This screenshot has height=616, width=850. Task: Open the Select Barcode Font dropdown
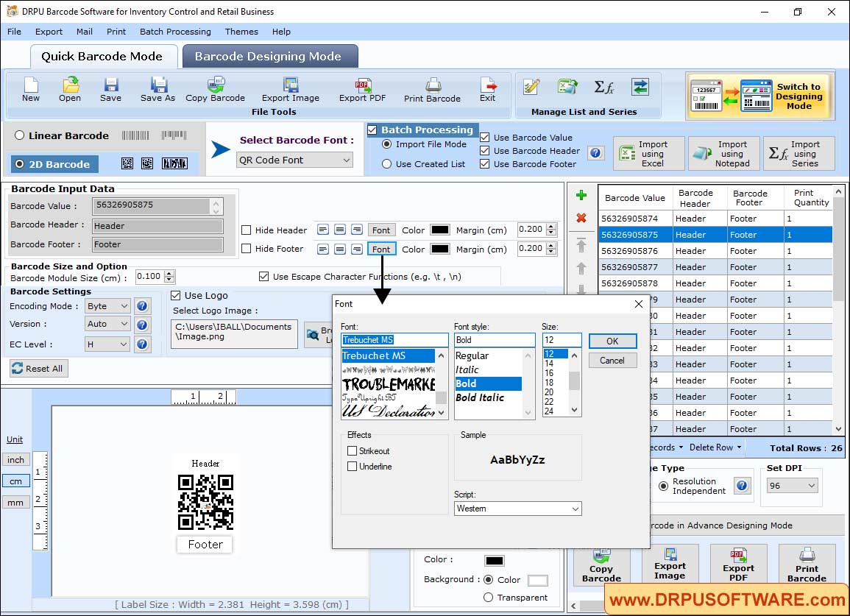[295, 160]
